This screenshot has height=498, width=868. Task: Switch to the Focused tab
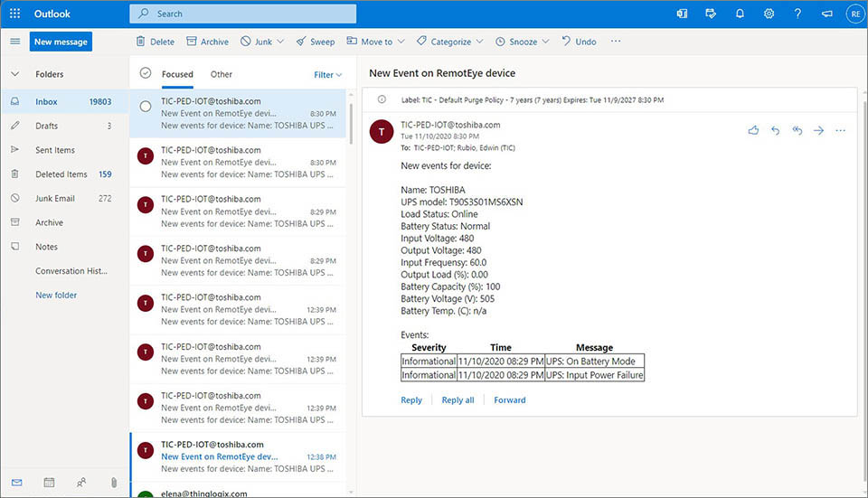coord(177,74)
